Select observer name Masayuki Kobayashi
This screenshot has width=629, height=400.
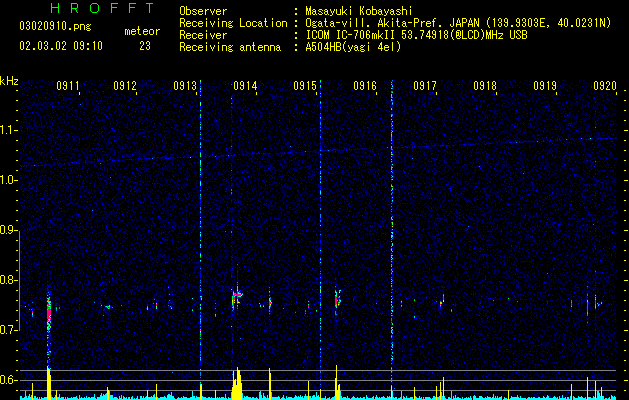pyautogui.click(x=359, y=11)
